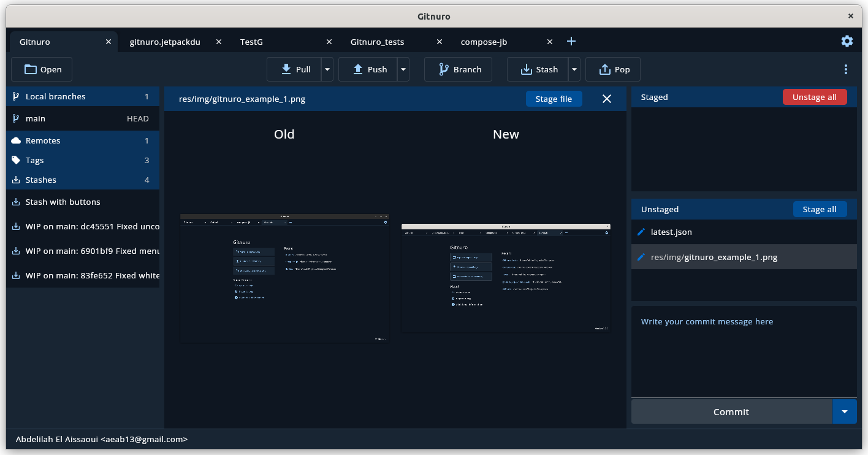The height and width of the screenshot is (455, 868).
Task: Click the New image preview
Action: pyautogui.click(x=506, y=278)
